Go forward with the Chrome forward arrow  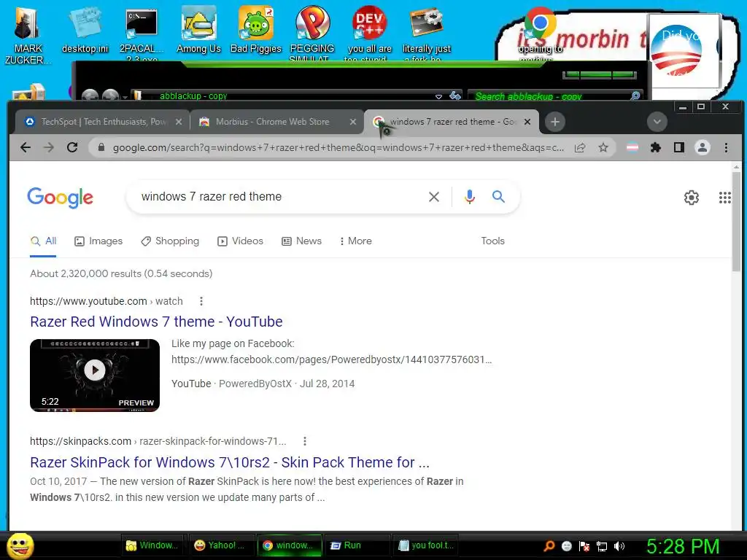[49, 147]
